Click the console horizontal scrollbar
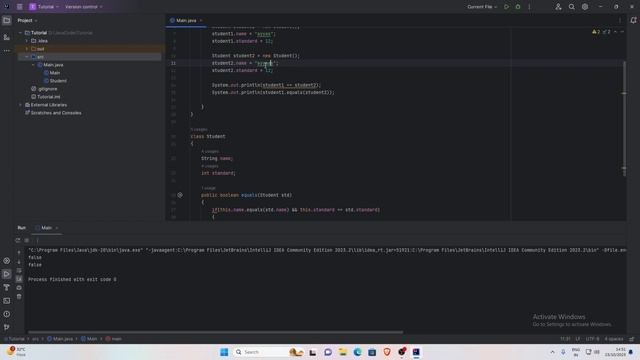 tap(215, 332)
